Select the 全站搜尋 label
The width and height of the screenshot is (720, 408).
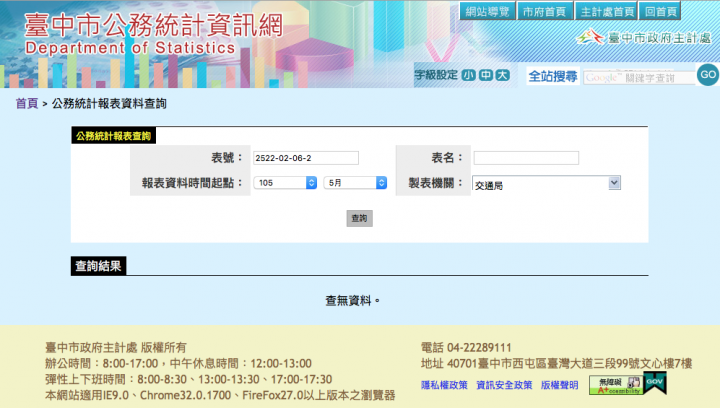(x=553, y=76)
